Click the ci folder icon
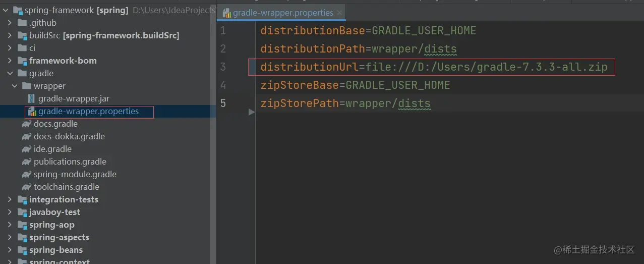 [x=22, y=48]
